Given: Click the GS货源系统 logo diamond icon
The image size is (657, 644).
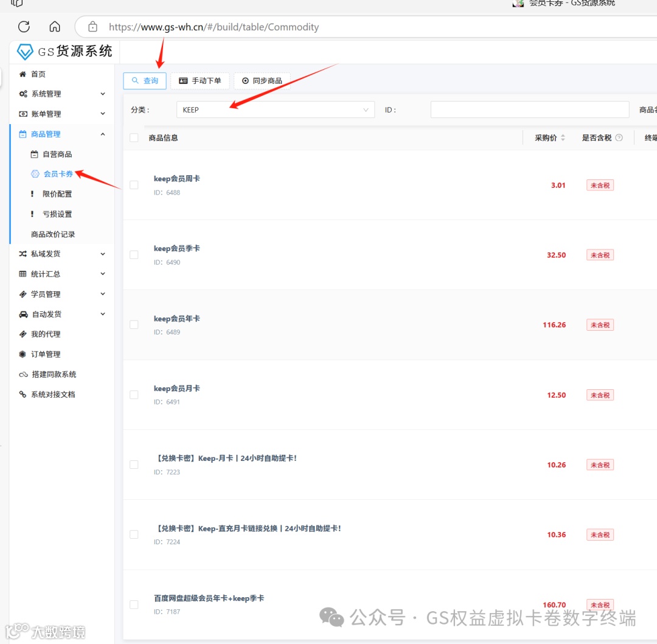Looking at the screenshot, I should click(25, 52).
